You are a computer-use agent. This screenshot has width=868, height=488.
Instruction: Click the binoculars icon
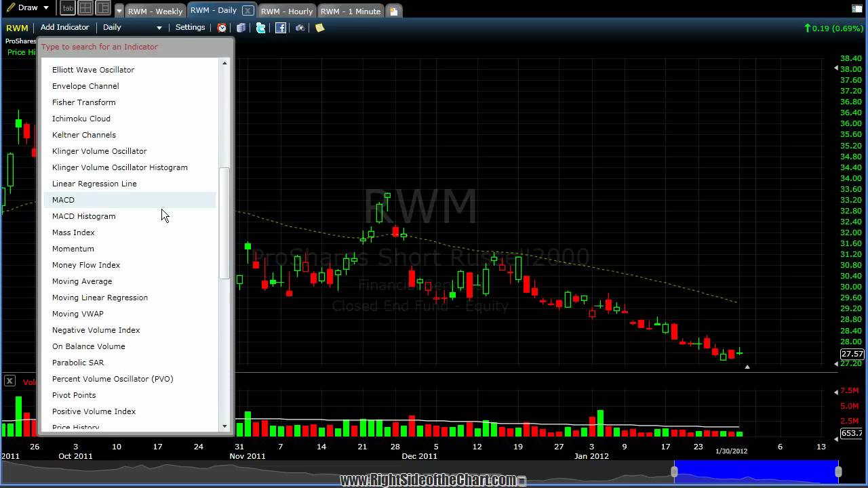click(x=300, y=28)
